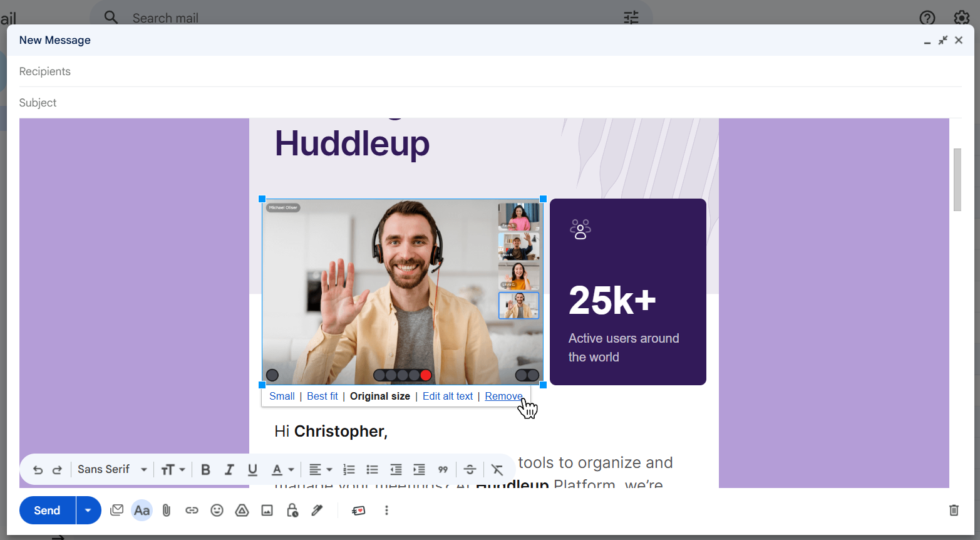
Task: Exit full screen compose window
Action: (x=943, y=40)
